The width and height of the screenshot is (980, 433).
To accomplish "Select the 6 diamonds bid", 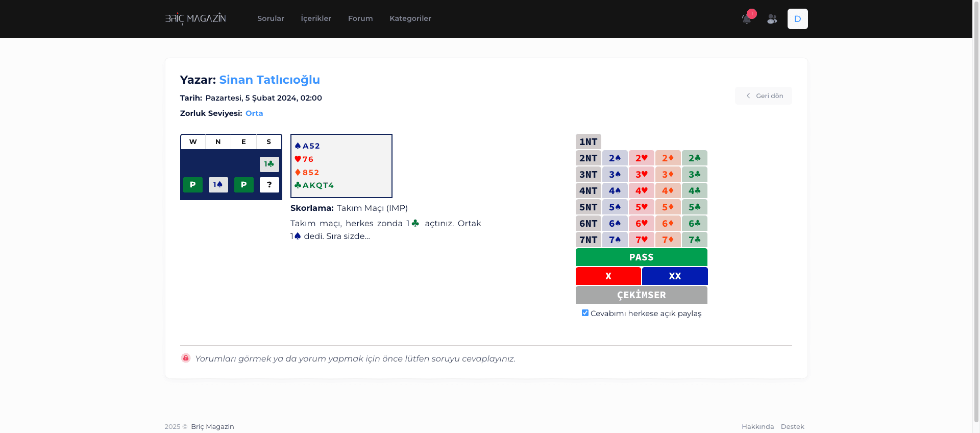I will [668, 223].
